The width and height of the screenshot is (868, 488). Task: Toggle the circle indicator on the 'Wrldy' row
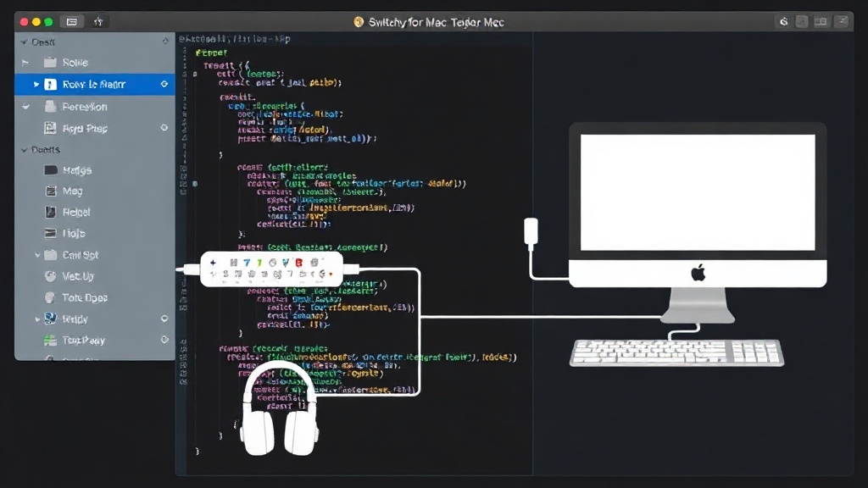(164, 319)
